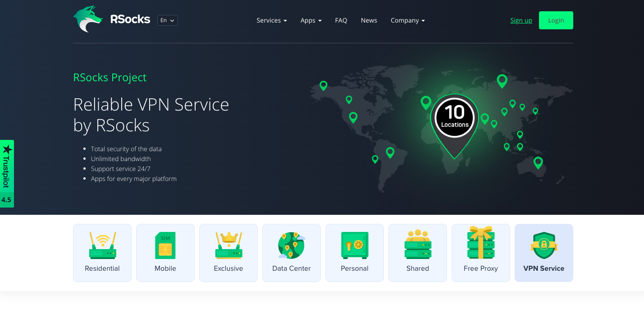Click the Residential label
Viewport: 644px width, 310px height.
pos(102,268)
